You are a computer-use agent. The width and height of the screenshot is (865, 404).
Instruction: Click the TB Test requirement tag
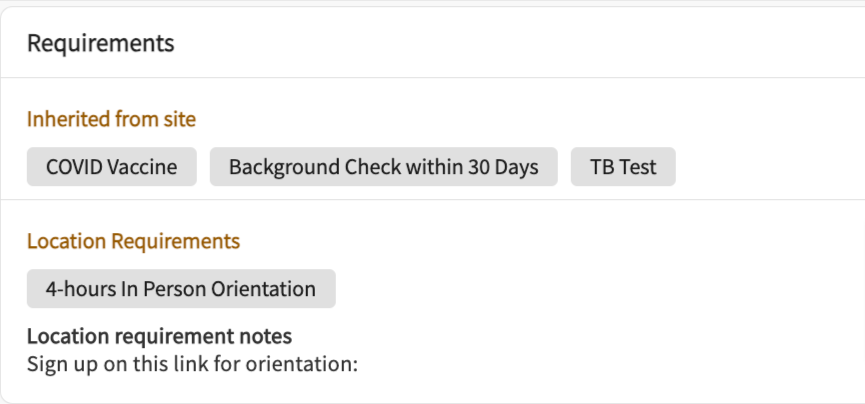tap(622, 167)
